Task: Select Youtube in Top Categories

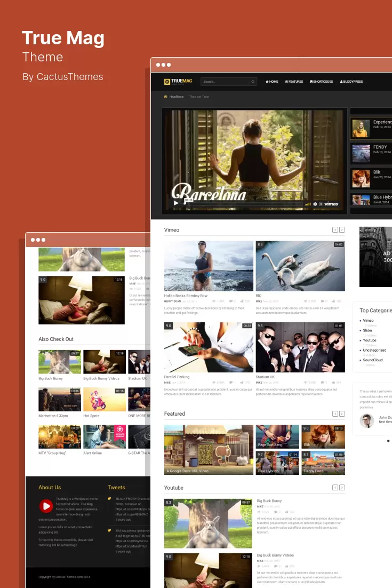Action: (x=370, y=340)
